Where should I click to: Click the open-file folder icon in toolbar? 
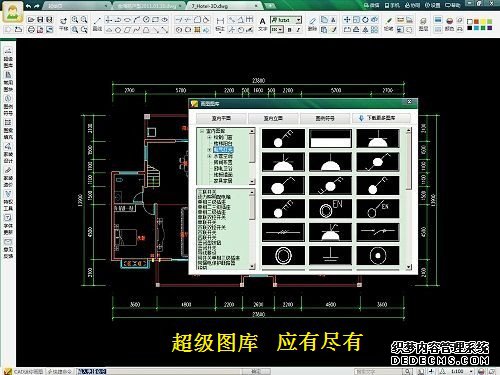coord(31,20)
